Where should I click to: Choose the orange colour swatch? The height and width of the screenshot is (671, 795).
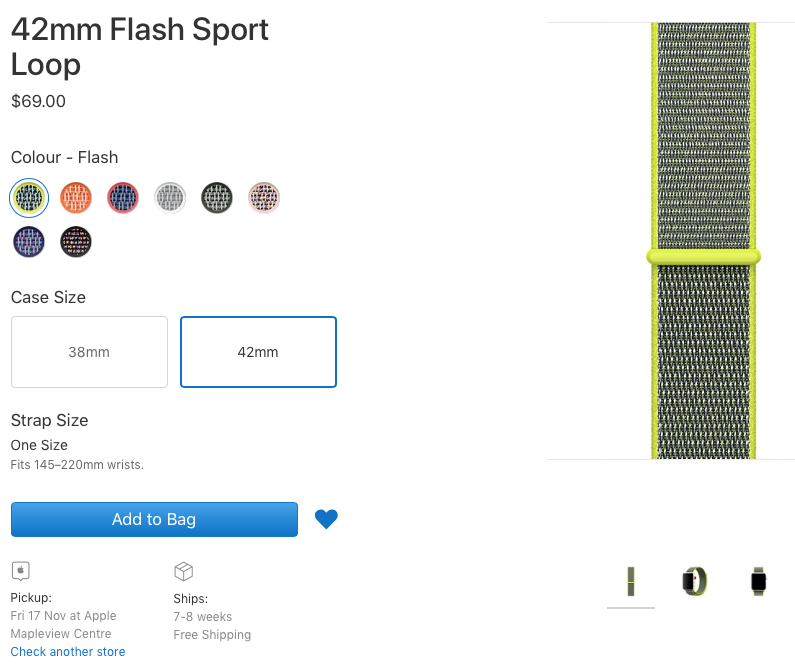click(x=76, y=198)
